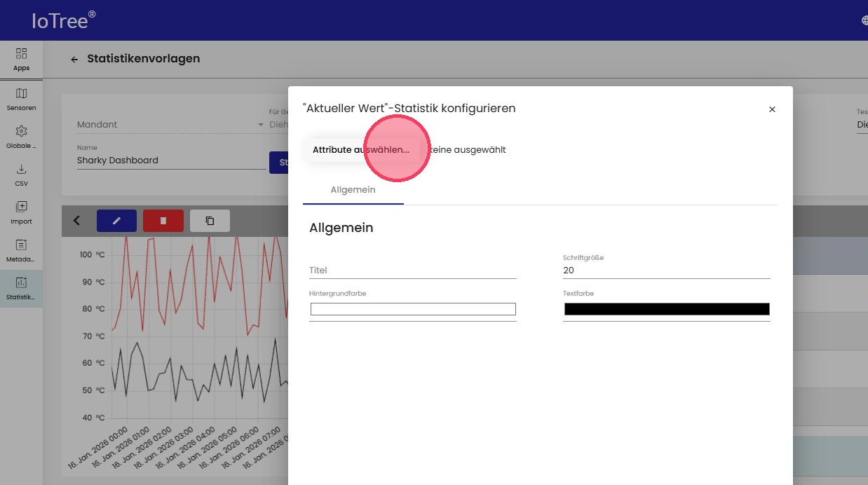Click red trash delete button

pos(163,221)
